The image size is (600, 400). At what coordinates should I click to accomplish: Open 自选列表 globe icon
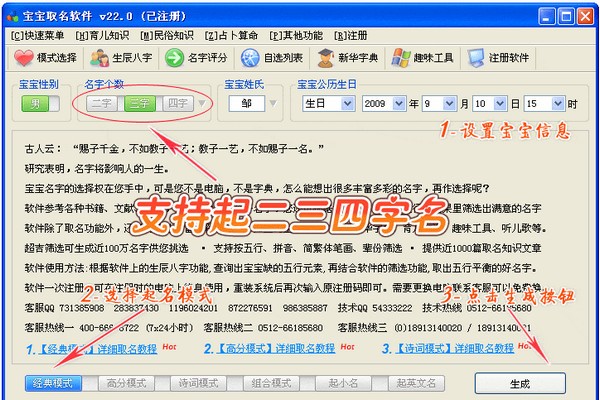[250, 58]
